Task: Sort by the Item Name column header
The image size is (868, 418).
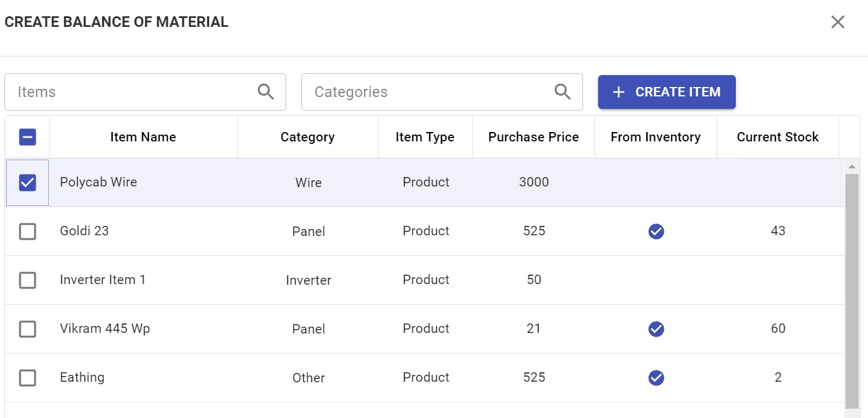Action: coord(143,137)
